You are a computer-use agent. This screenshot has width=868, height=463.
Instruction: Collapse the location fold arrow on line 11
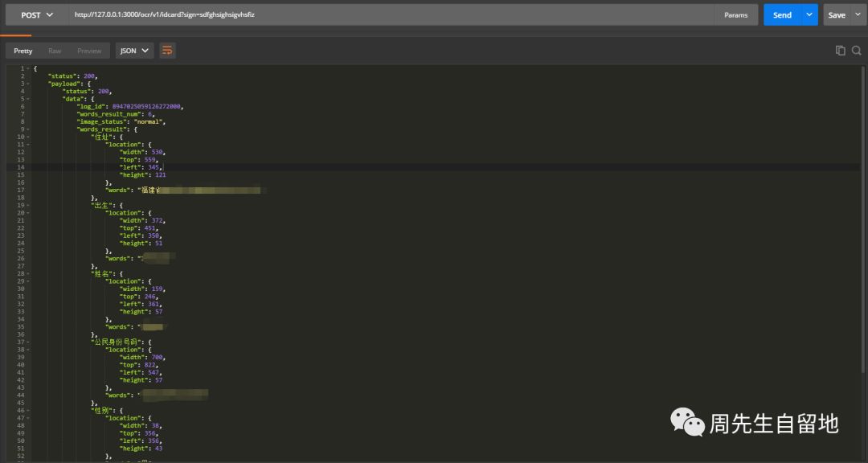click(x=27, y=145)
